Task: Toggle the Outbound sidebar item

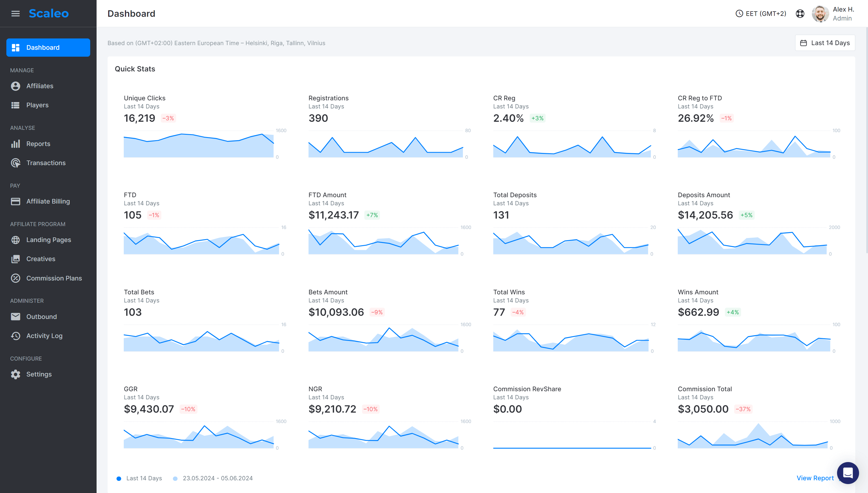Action: pos(42,317)
